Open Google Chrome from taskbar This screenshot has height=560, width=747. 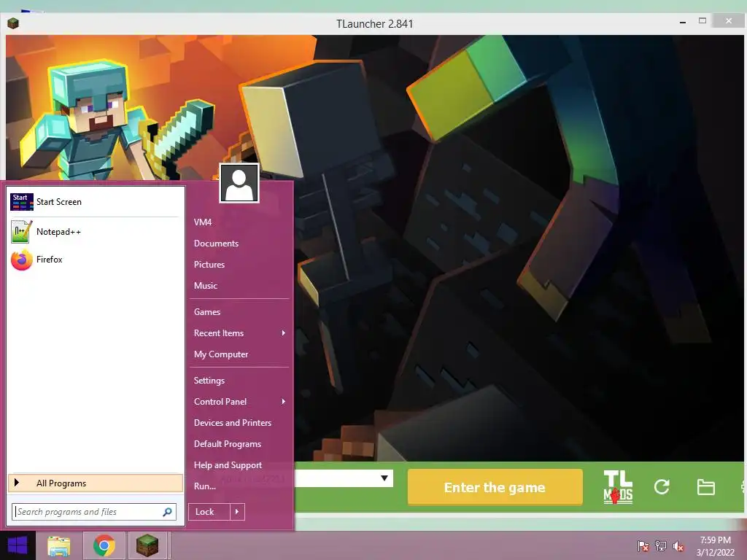(104, 545)
